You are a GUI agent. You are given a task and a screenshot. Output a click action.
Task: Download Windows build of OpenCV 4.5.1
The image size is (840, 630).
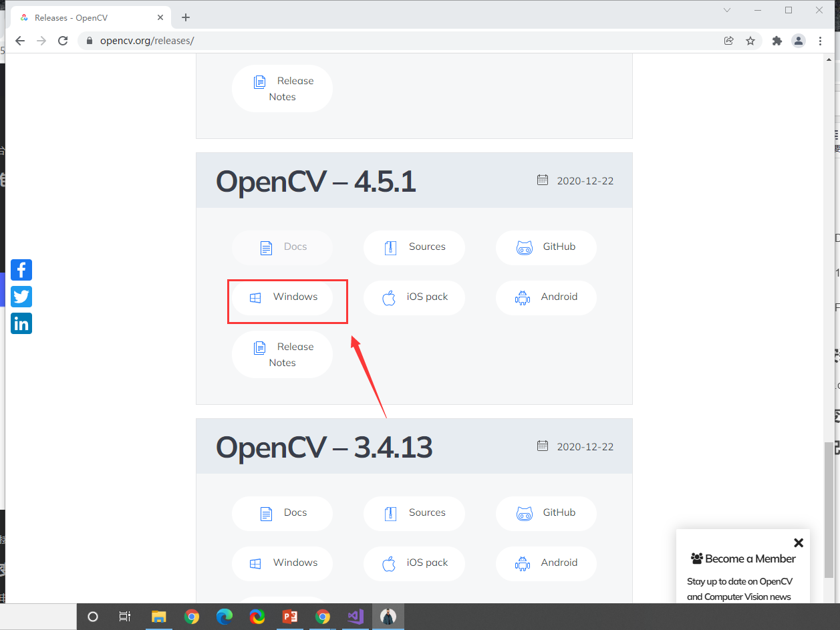pyautogui.click(x=282, y=297)
